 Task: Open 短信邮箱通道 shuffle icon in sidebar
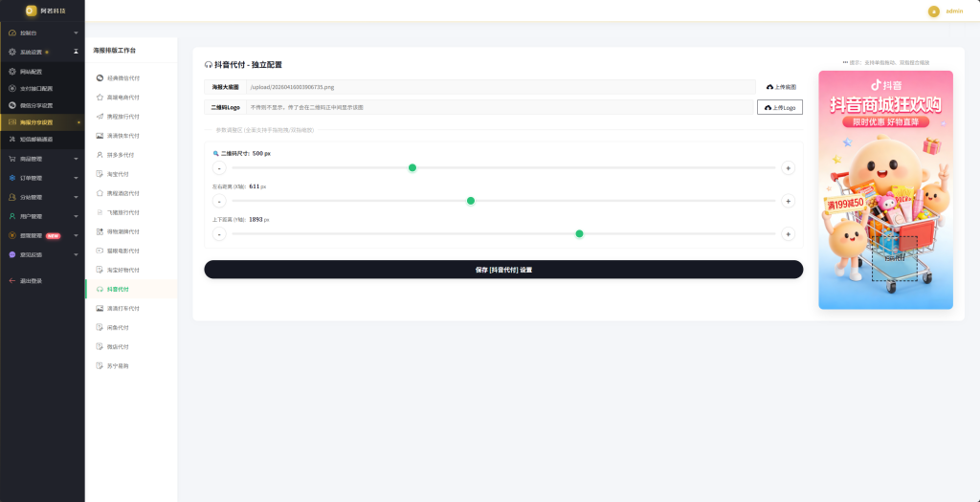pyautogui.click(x=12, y=140)
